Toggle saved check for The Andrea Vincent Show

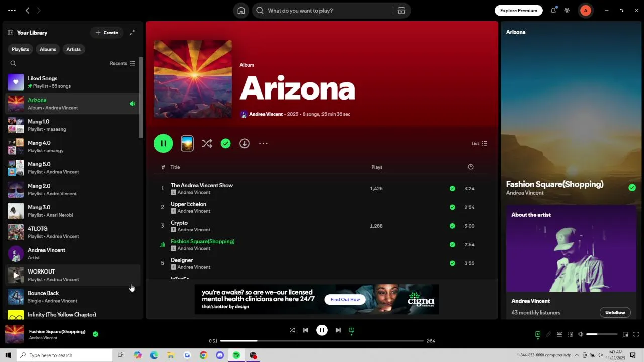[x=452, y=189]
